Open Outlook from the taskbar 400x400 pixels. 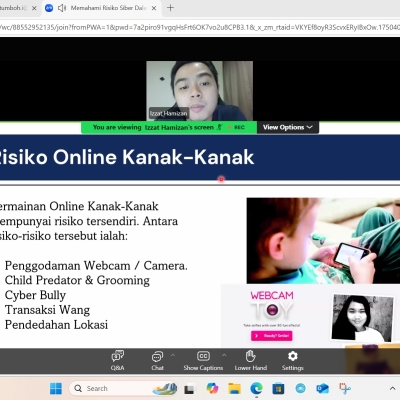pyautogui.click(x=322, y=388)
